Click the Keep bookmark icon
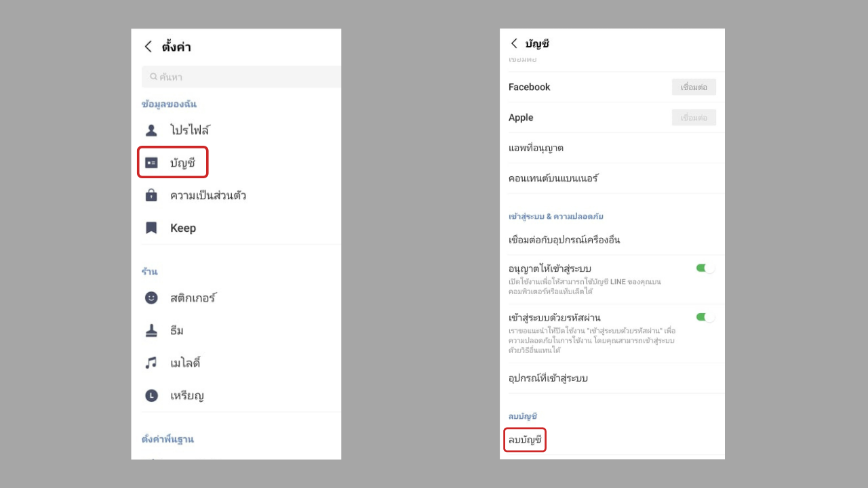The image size is (868, 488). point(151,228)
